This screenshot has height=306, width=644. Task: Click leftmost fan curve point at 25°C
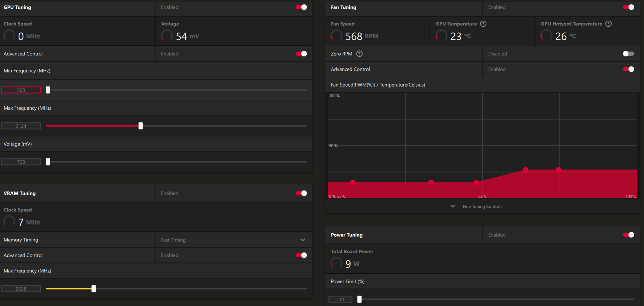pos(353,183)
